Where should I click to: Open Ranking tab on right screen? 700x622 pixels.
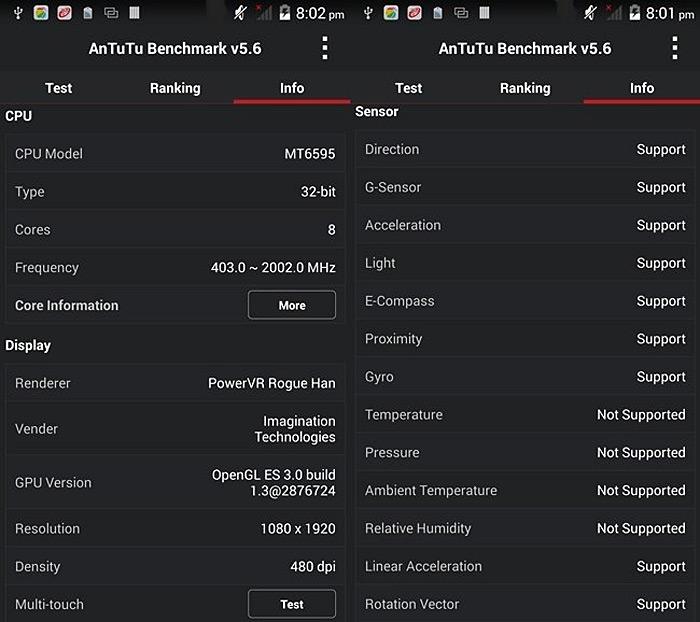525,88
